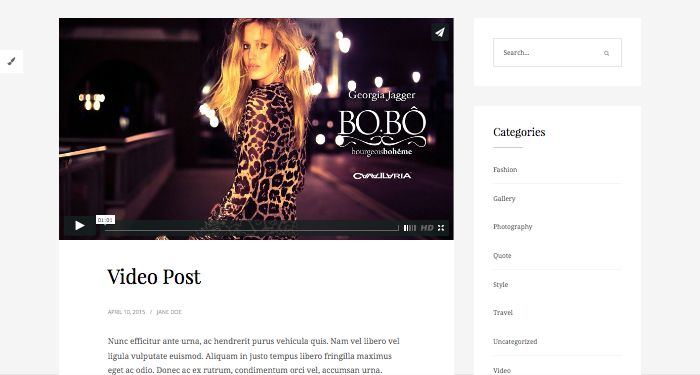Seek along the video progress bar

pyautogui.click(x=252, y=228)
